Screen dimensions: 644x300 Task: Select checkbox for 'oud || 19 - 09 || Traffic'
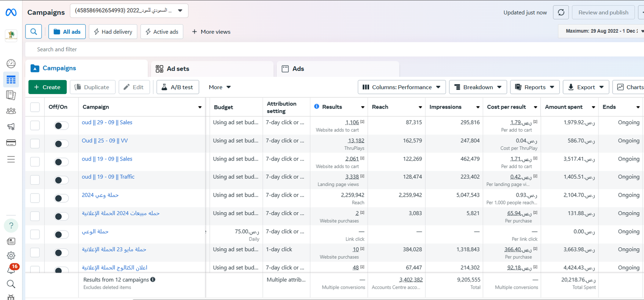[35, 180]
